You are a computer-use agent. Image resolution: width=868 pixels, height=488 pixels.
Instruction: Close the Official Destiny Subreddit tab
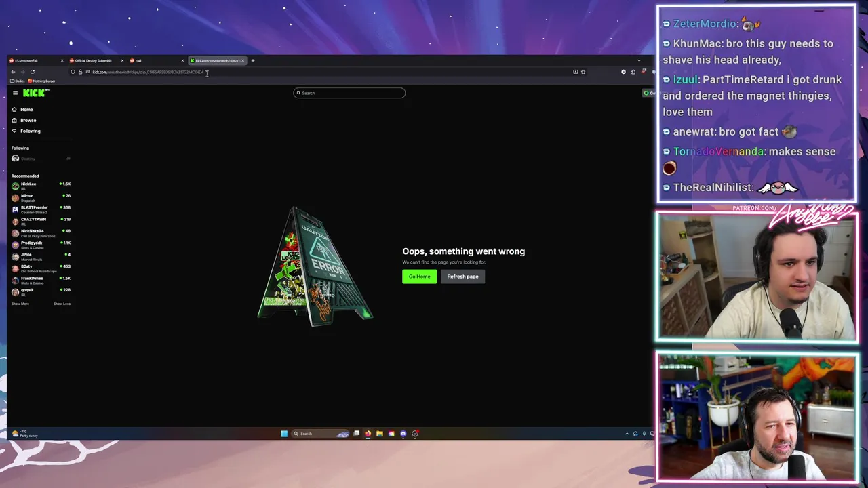tap(122, 60)
